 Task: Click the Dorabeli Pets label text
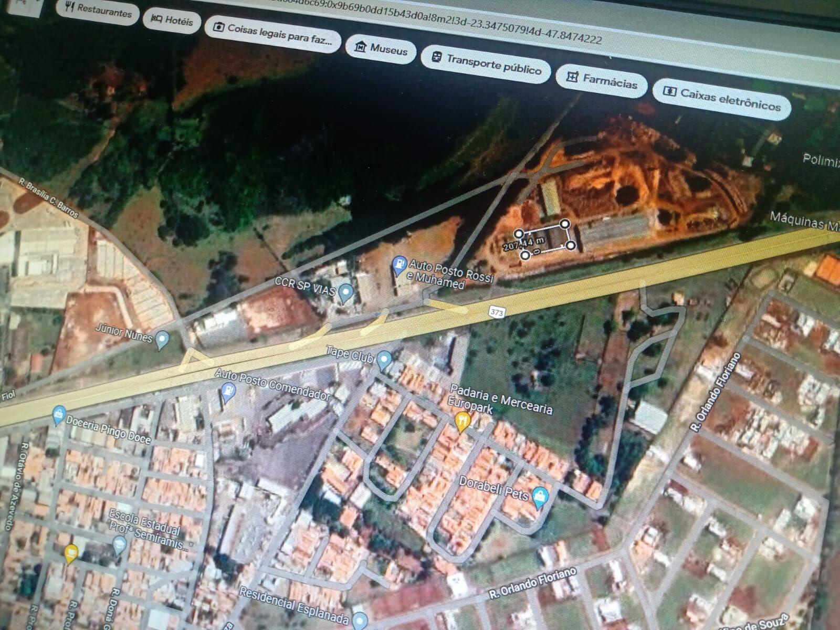tap(493, 488)
